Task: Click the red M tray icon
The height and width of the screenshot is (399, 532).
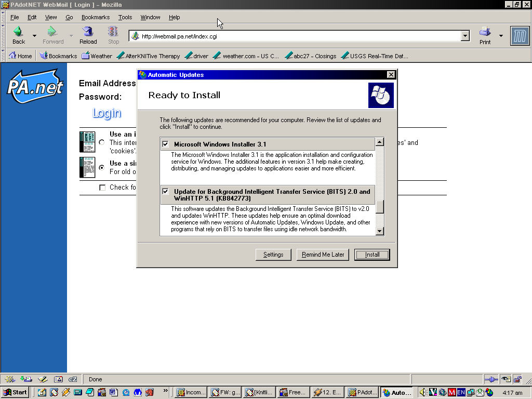Action: tap(451, 393)
